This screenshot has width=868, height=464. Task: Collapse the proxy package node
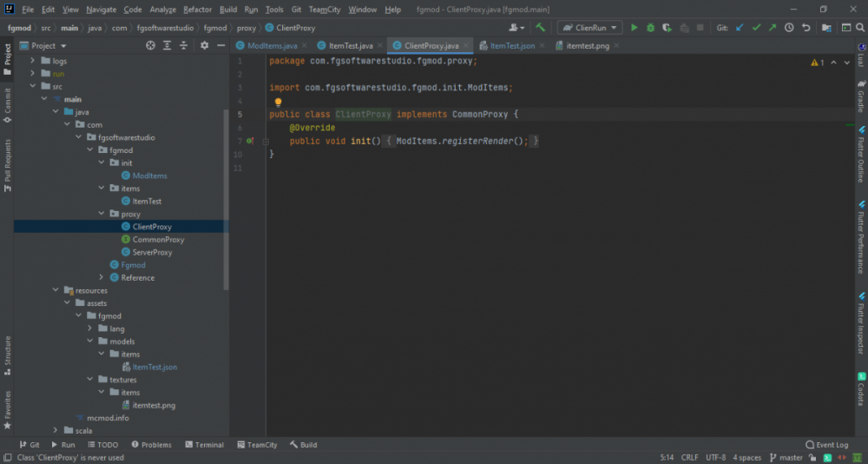coord(102,214)
